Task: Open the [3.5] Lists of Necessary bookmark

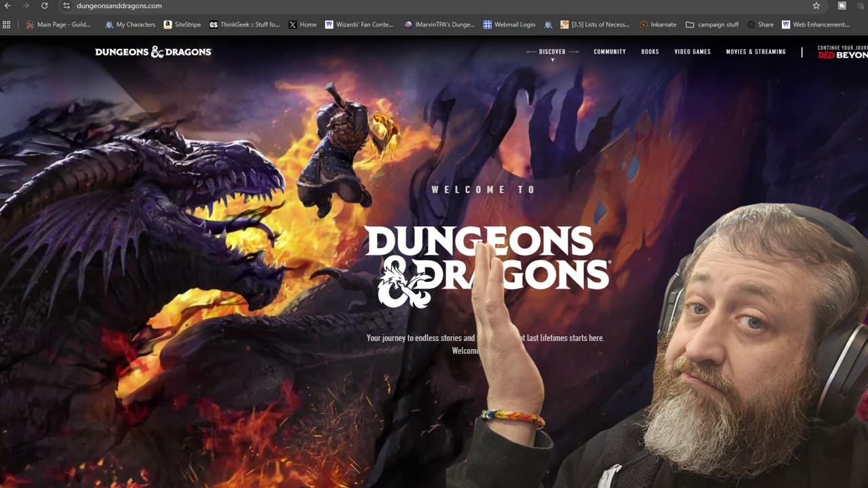Action: point(595,24)
